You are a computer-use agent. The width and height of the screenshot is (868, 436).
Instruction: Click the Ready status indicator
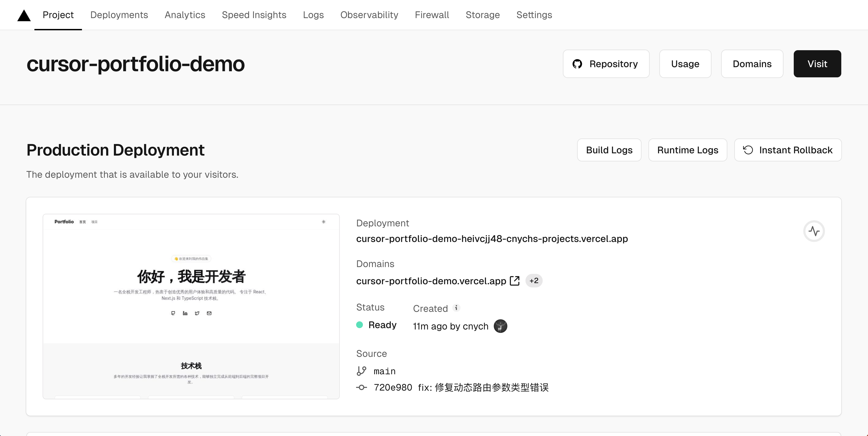[x=376, y=325]
